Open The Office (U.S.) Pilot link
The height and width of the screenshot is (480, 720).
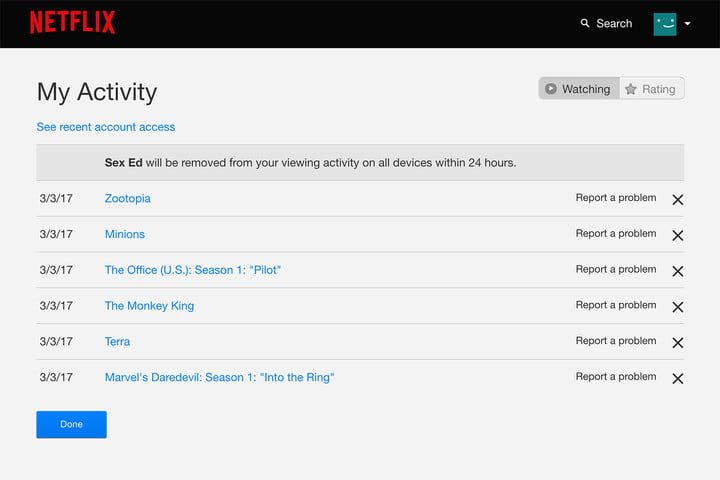193,270
